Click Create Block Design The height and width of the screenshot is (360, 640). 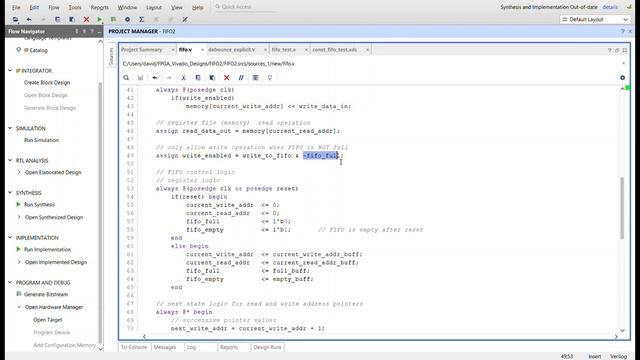pyautogui.click(x=47, y=82)
